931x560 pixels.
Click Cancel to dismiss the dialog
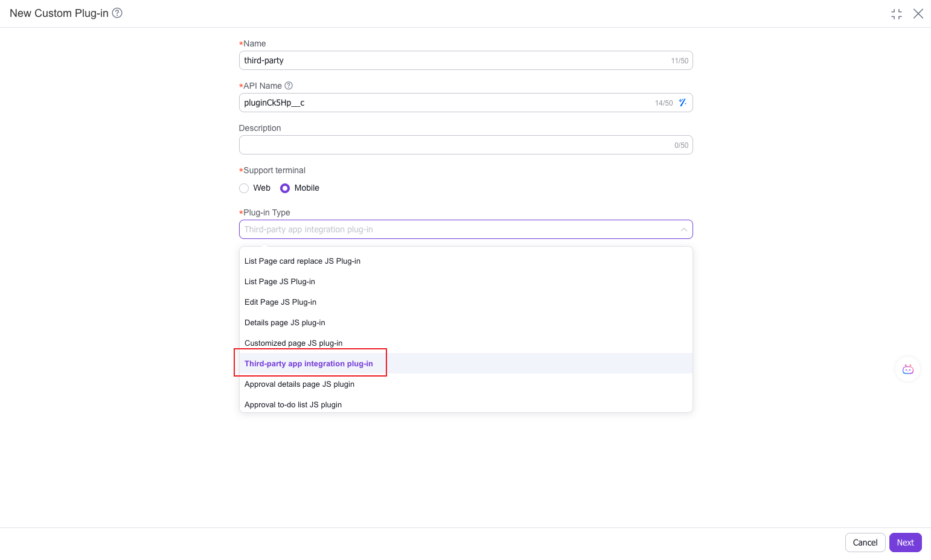click(x=865, y=542)
